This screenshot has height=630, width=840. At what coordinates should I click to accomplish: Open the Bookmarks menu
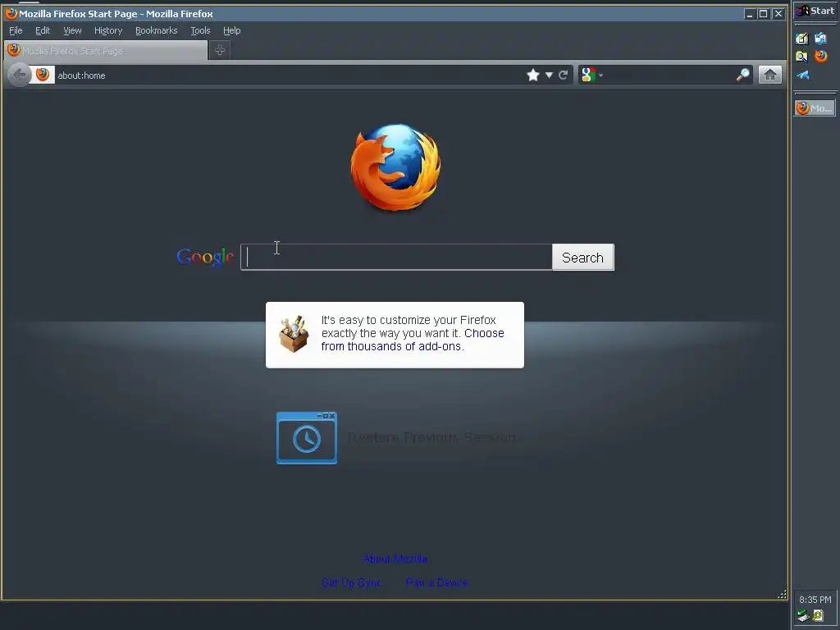coord(157,30)
